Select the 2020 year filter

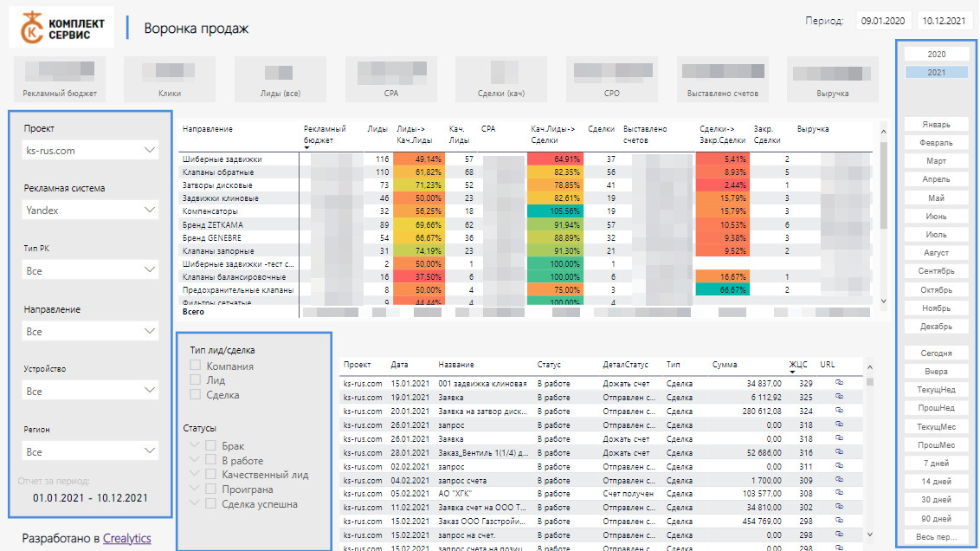[936, 55]
